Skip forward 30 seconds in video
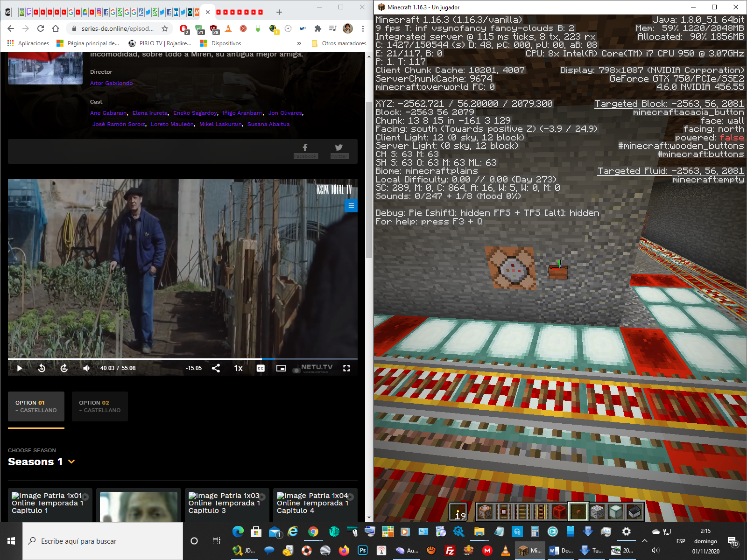 click(x=64, y=368)
